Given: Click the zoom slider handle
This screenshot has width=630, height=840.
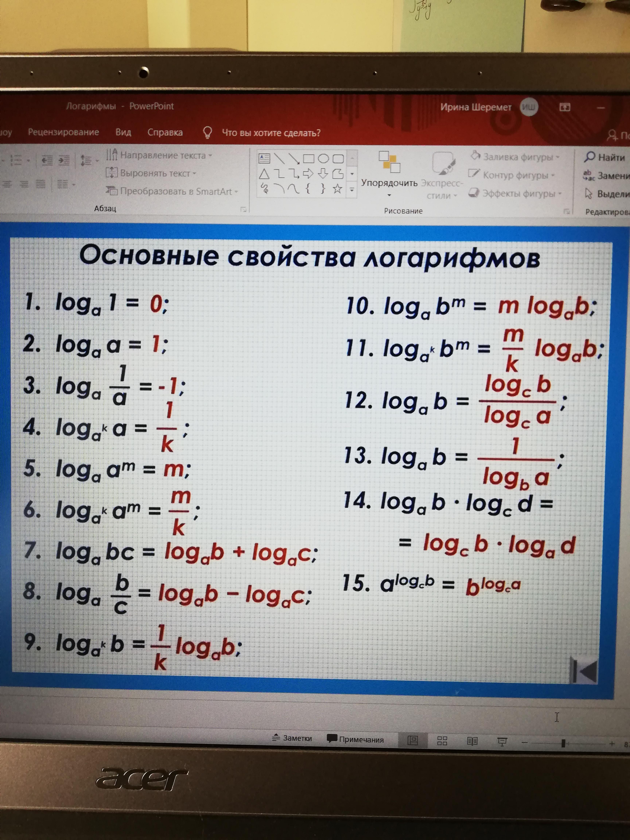Looking at the screenshot, I should 563,743.
